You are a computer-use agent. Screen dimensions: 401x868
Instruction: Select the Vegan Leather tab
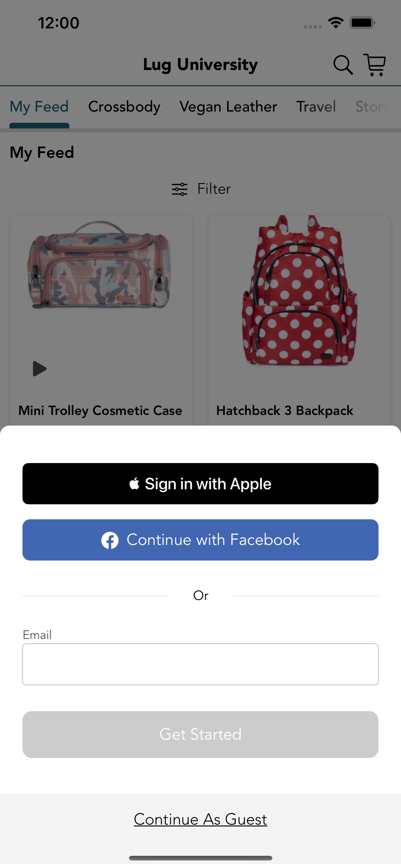pyautogui.click(x=228, y=107)
